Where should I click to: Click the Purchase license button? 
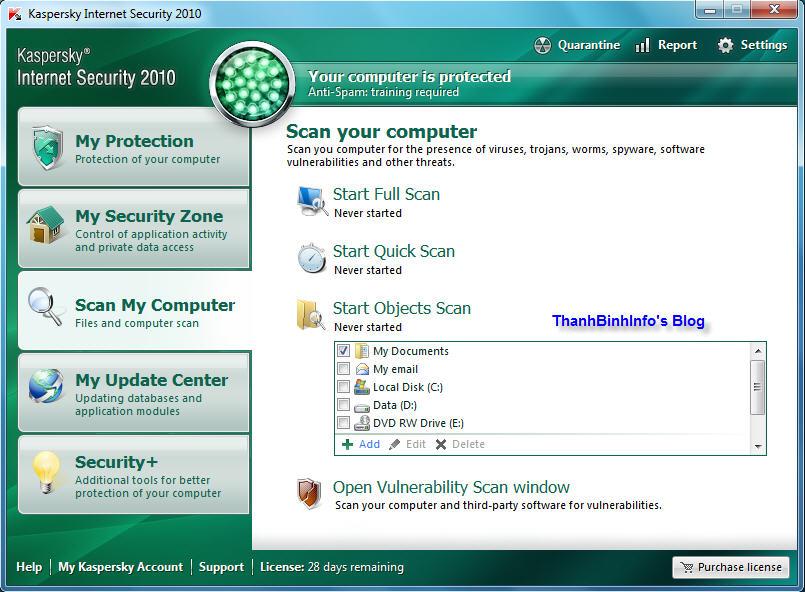coord(731,567)
